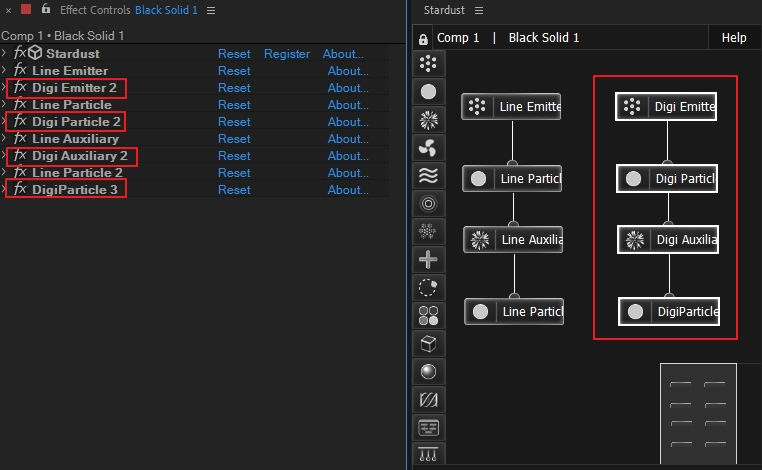Add a Material node via shaded sphere icon
Viewport: 762px width, 470px height.
click(428, 372)
